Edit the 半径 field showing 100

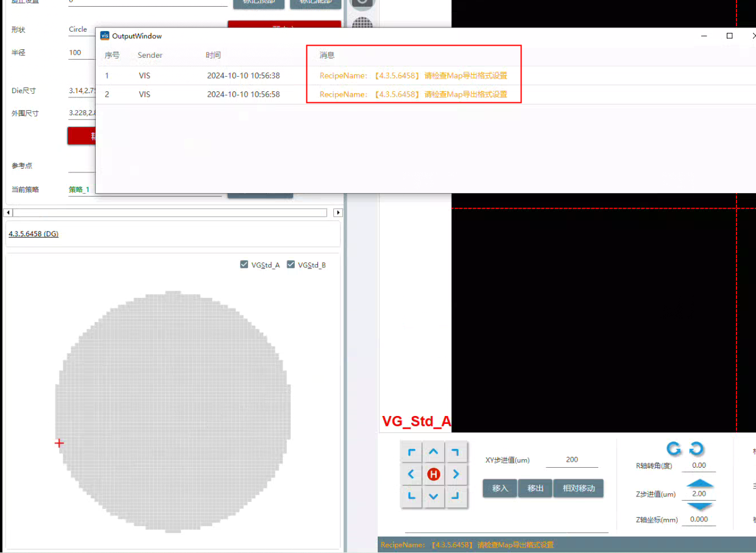pyautogui.click(x=82, y=53)
